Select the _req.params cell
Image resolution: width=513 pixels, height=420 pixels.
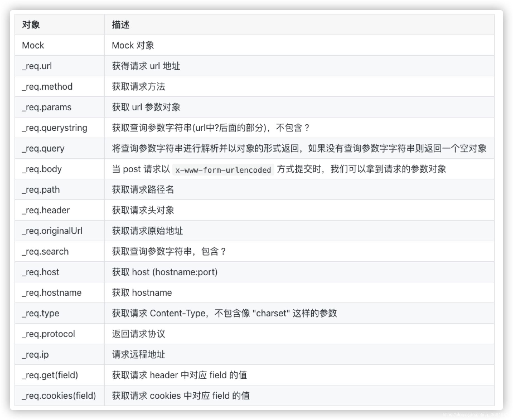click(46, 107)
